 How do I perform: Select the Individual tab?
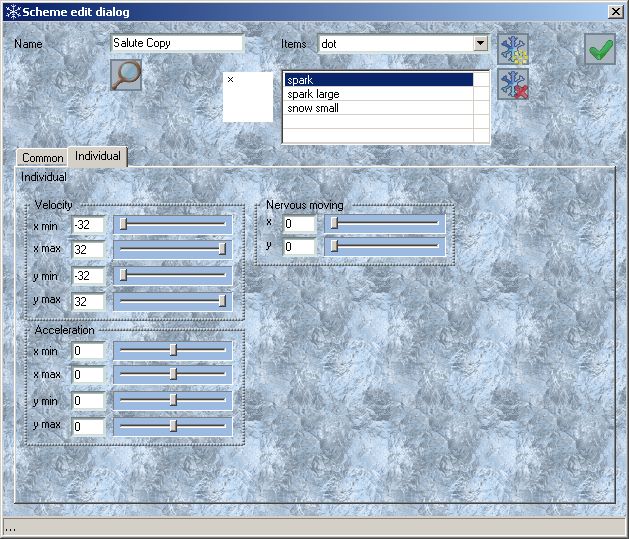click(98, 156)
